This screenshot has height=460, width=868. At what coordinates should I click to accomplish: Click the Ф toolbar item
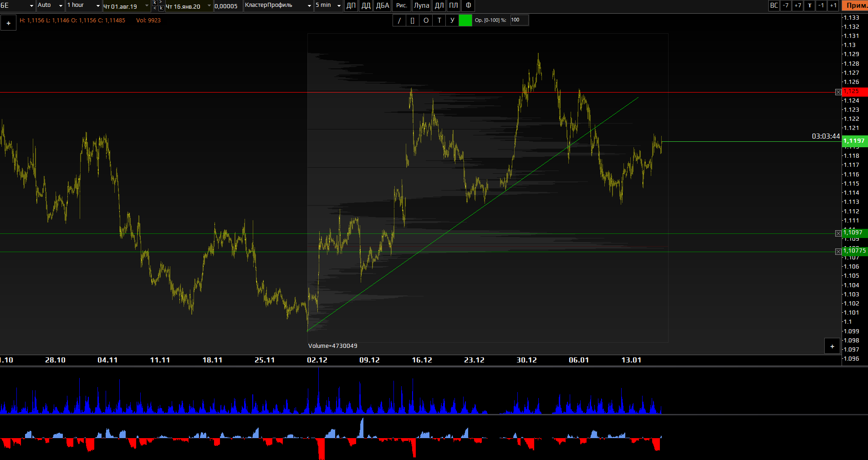point(468,6)
